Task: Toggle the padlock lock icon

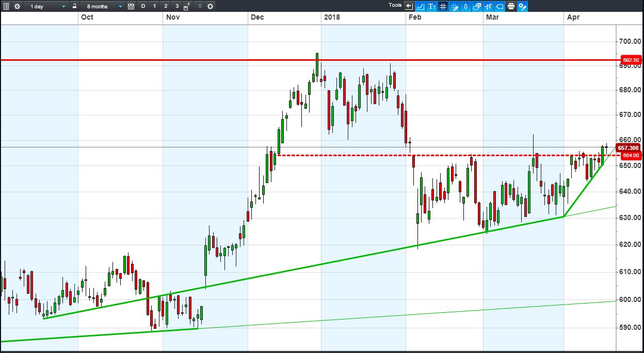Action: pos(75,6)
